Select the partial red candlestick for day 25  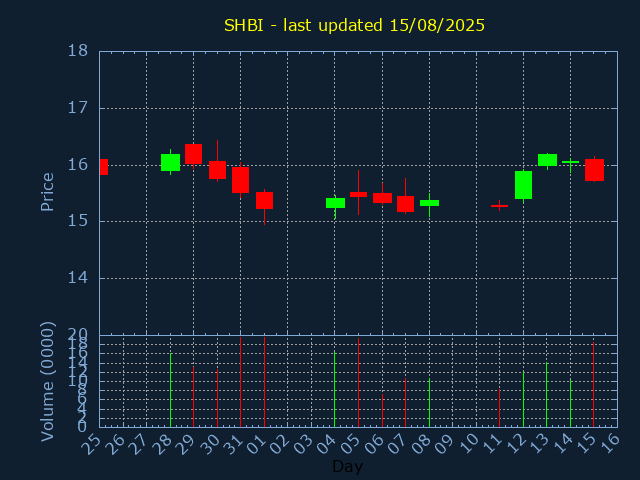click(104, 167)
